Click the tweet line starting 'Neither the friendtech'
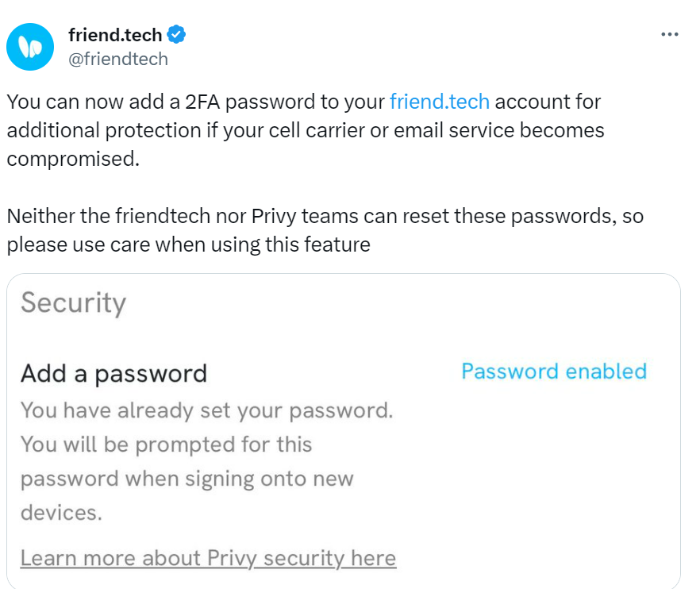 coord(325,217)
